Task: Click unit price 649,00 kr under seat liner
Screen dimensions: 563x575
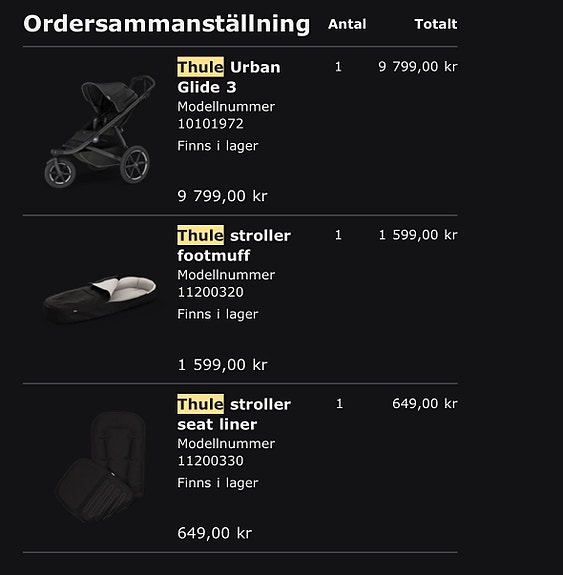Action: click(215, 533)
